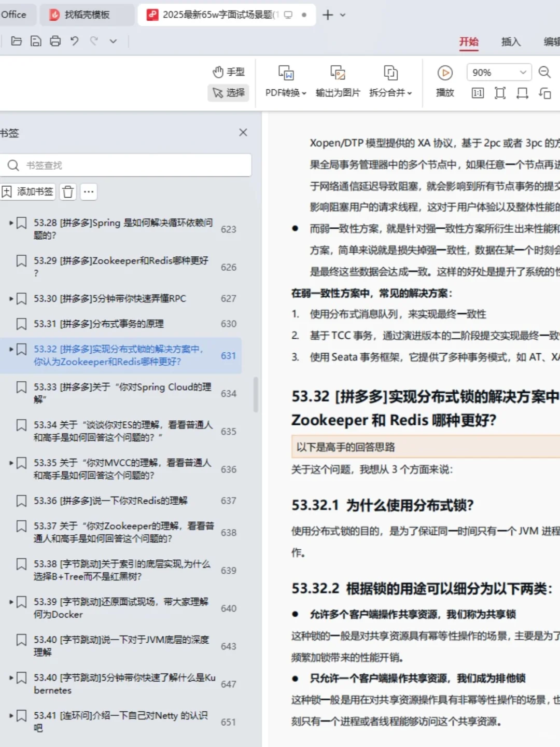
Task: Click fit width view icon
Action: pos(522,93)
